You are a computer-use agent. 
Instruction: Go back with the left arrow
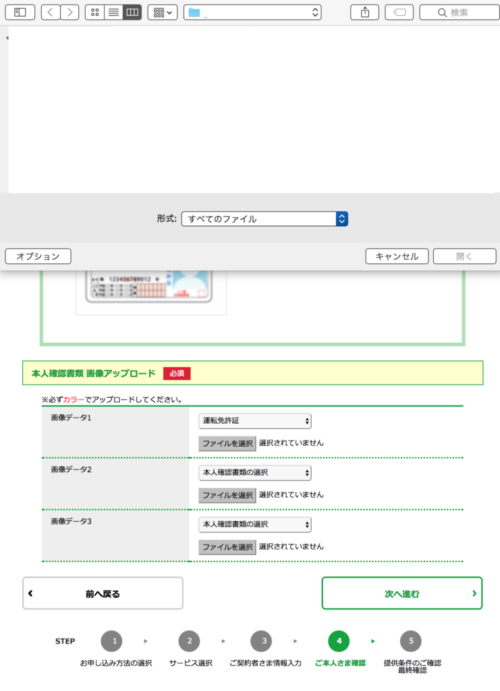click(51, 12)
